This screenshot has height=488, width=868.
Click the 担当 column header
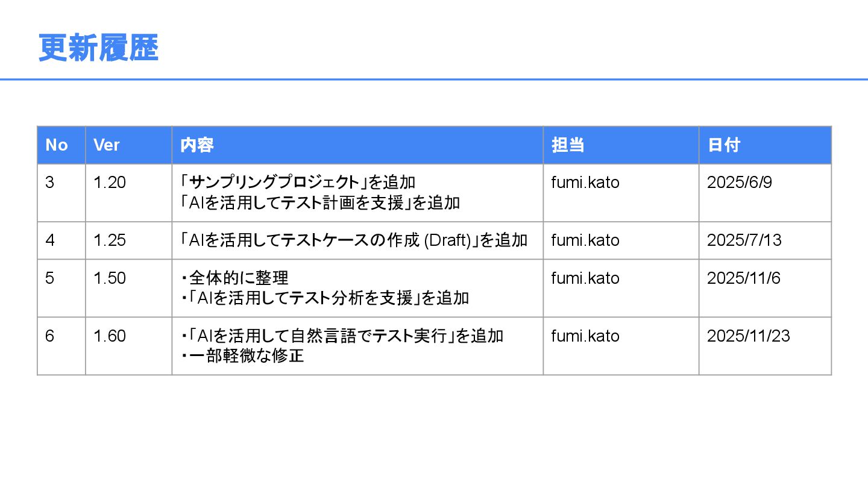567,145
